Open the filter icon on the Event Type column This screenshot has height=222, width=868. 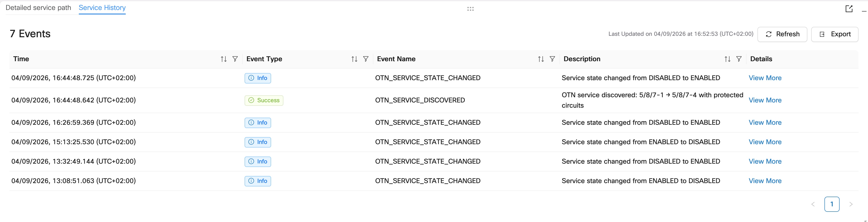click(x=366, y=59)
